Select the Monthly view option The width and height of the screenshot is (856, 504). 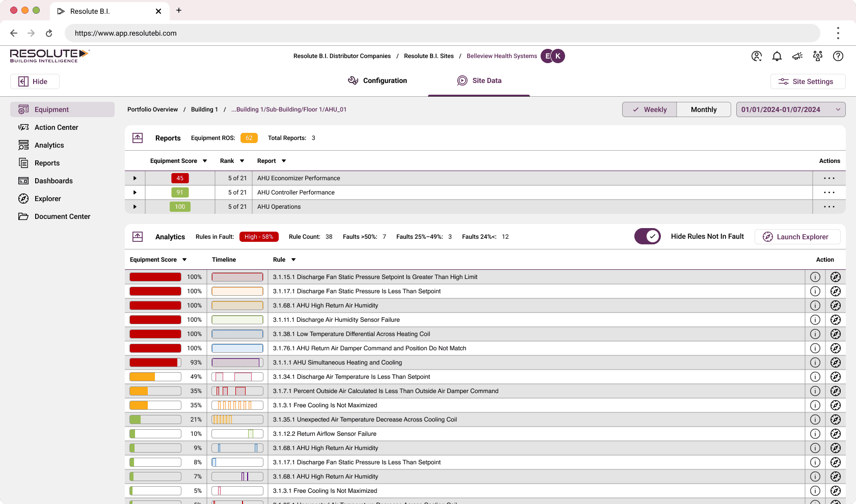click(x=704, y=109)
